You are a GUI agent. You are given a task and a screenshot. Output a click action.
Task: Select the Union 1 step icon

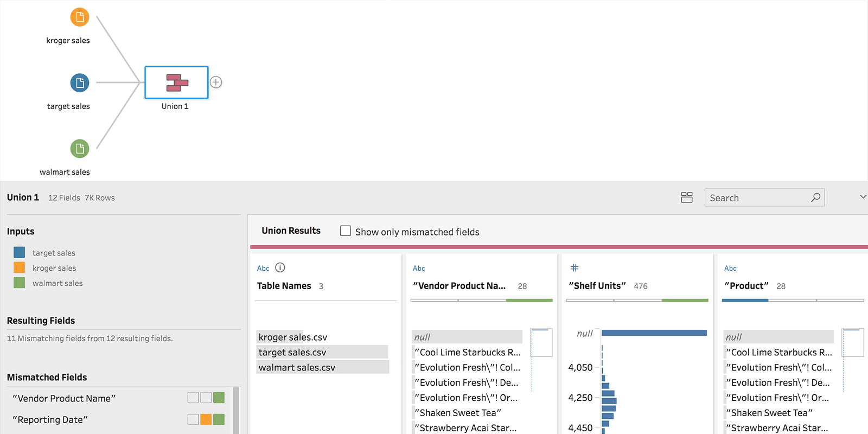point(176,82)
